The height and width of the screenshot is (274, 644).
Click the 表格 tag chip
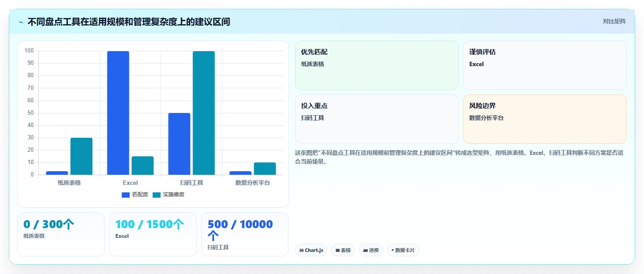(343, 250)
